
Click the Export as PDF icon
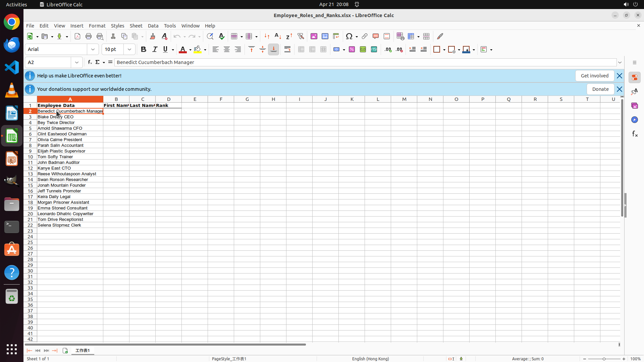77,36
